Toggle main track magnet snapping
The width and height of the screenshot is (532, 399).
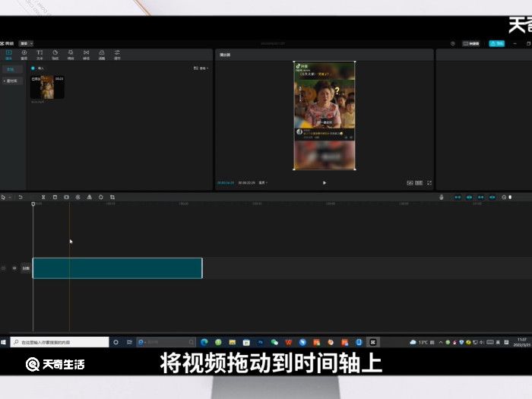coord(458,197)
